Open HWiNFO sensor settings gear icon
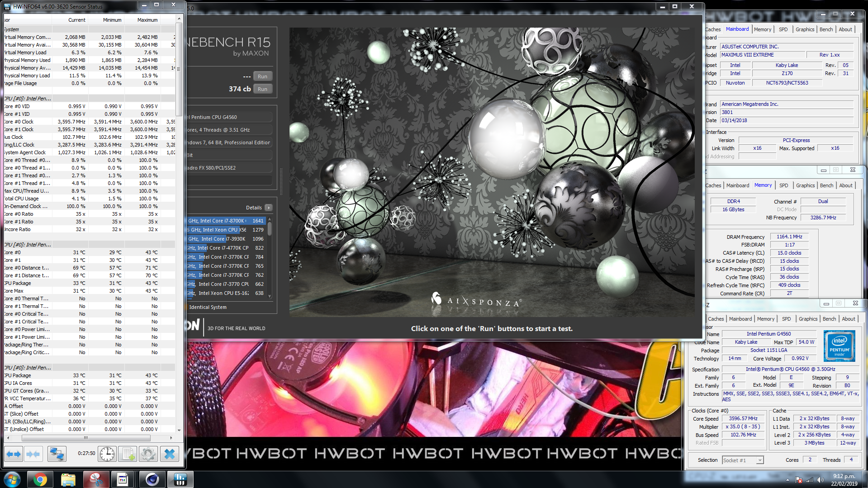 [148, 454]
